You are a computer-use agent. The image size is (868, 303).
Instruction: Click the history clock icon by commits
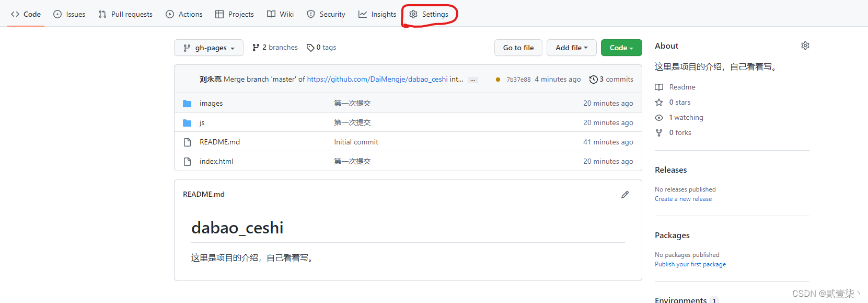coord(593,80)
